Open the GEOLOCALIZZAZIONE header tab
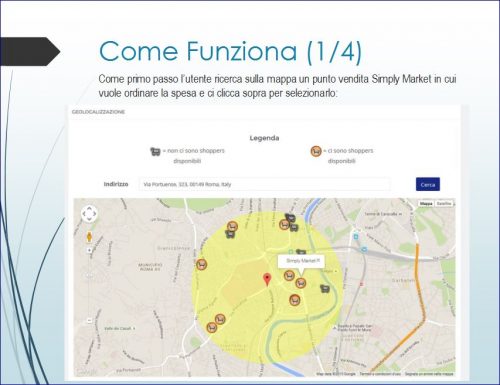500x385 pixels. click(x=98, y=112)
